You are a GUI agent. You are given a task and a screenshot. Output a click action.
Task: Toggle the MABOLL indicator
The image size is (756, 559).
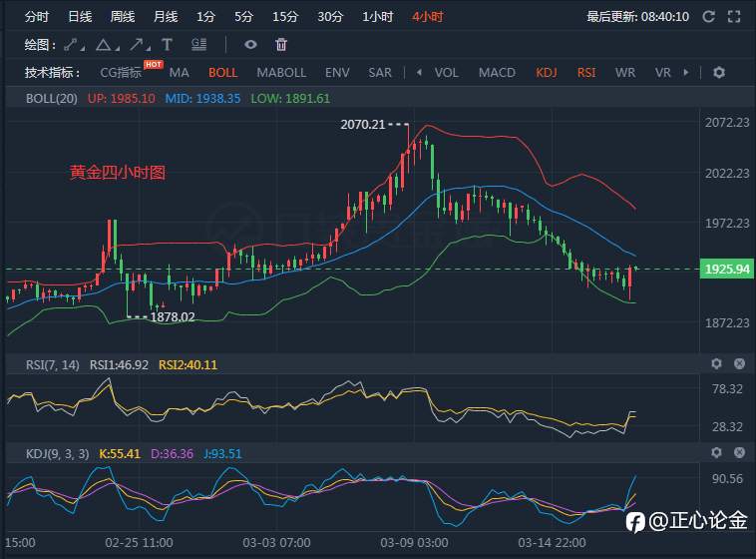click(281, 73)
